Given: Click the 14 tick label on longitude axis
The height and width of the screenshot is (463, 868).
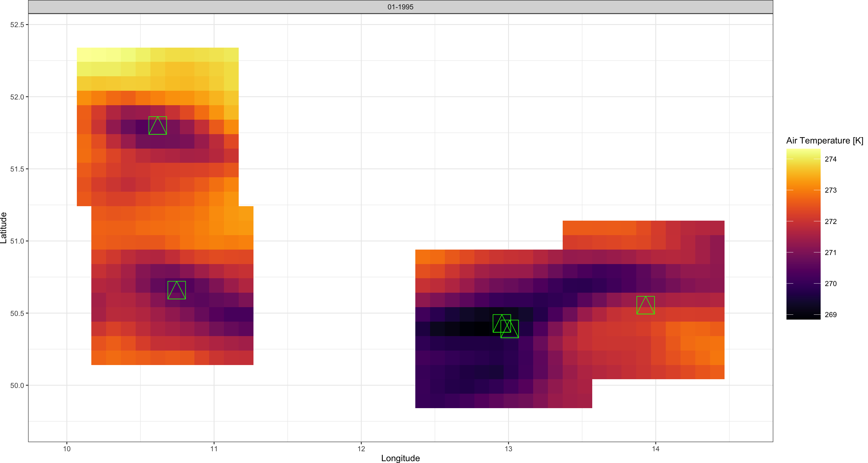Looking at the screenshot, I should (656, 449).
